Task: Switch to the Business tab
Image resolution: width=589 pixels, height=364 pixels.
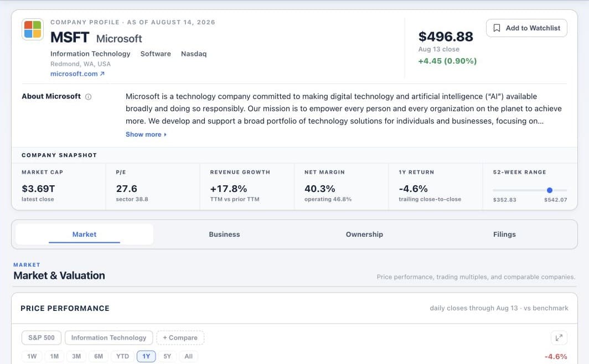Action: pos(224,234)
